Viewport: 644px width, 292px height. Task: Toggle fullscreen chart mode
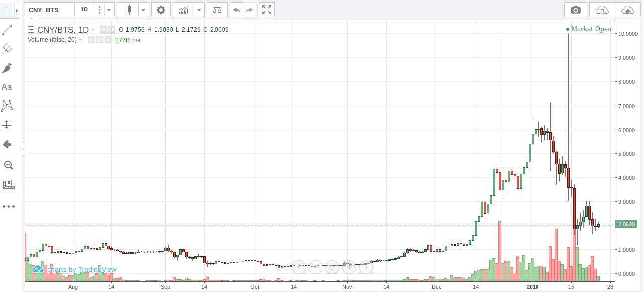pos(267,10)
